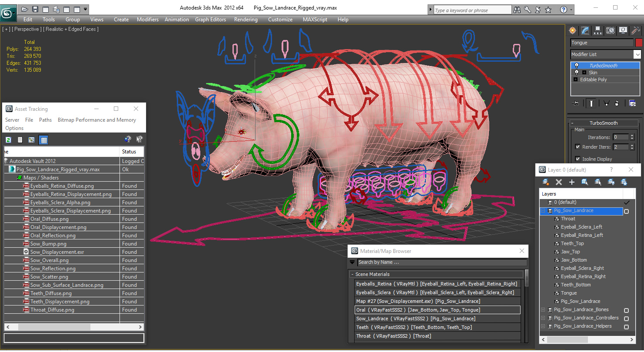
Task: Open the Hierarchy command panel tab
Action: point(598,30)
